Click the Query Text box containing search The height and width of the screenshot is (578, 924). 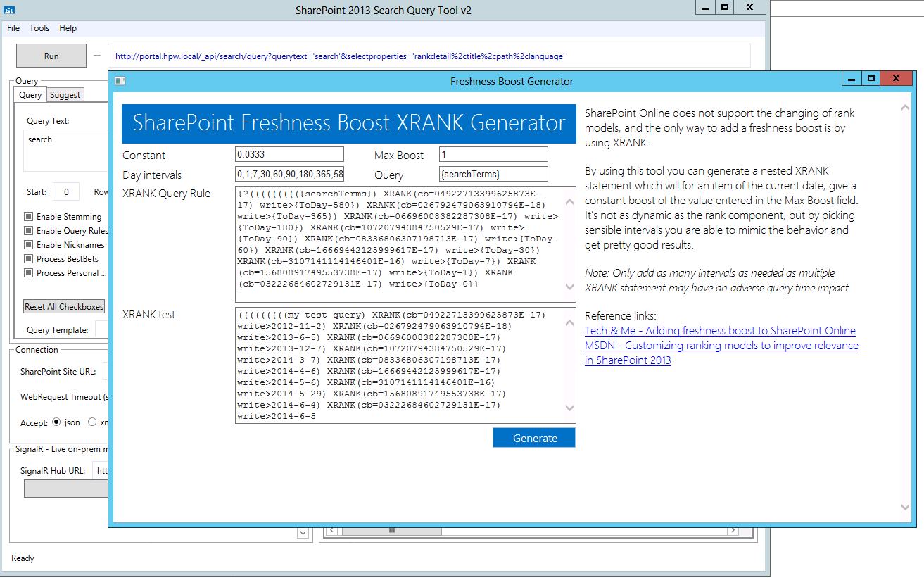pyautogui.click(x=65, y=151)
